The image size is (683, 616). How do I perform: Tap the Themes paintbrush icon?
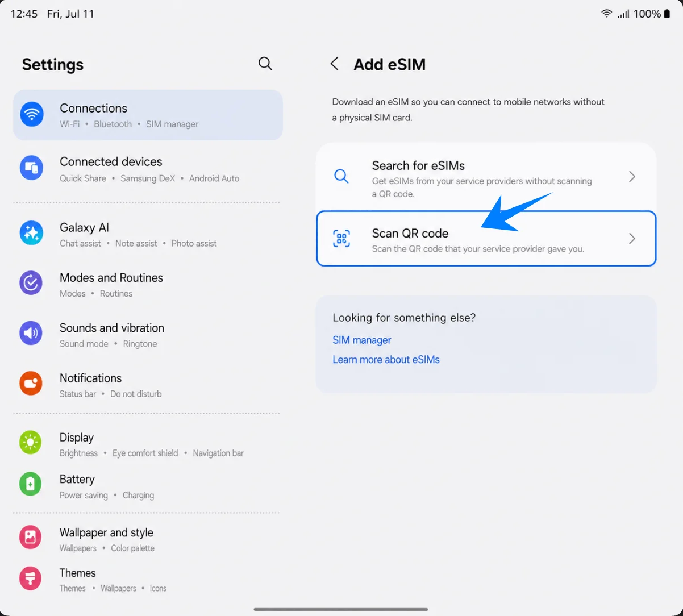pyautogui.click(x=31, y=578)
